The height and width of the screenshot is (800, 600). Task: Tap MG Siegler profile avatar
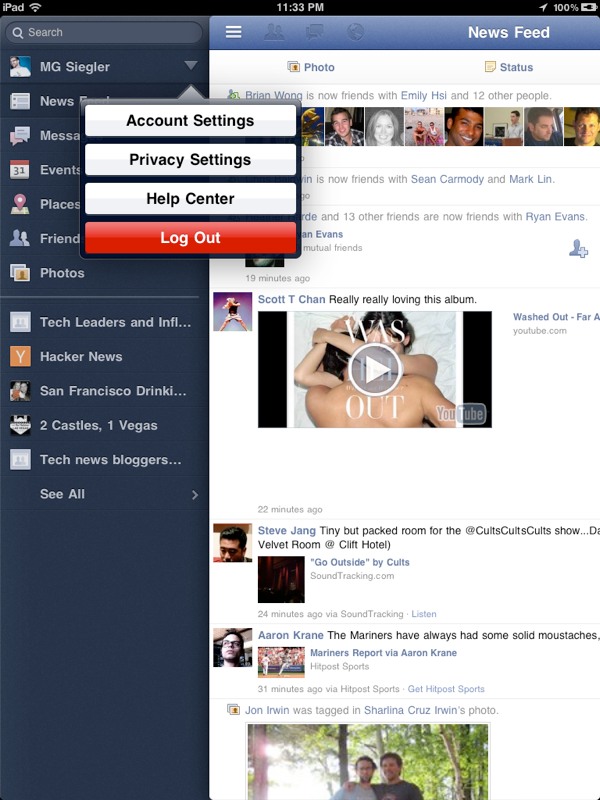20,66
